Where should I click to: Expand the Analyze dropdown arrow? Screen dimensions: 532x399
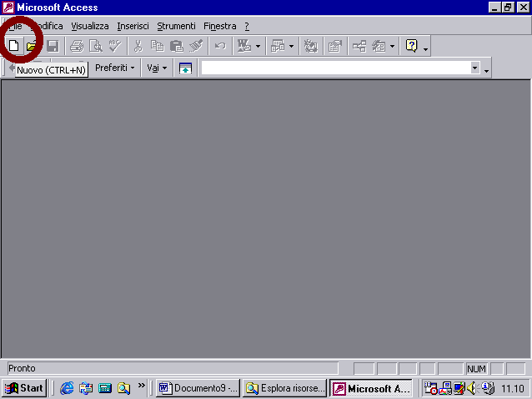pyautogui.click(x=291, y=46)
